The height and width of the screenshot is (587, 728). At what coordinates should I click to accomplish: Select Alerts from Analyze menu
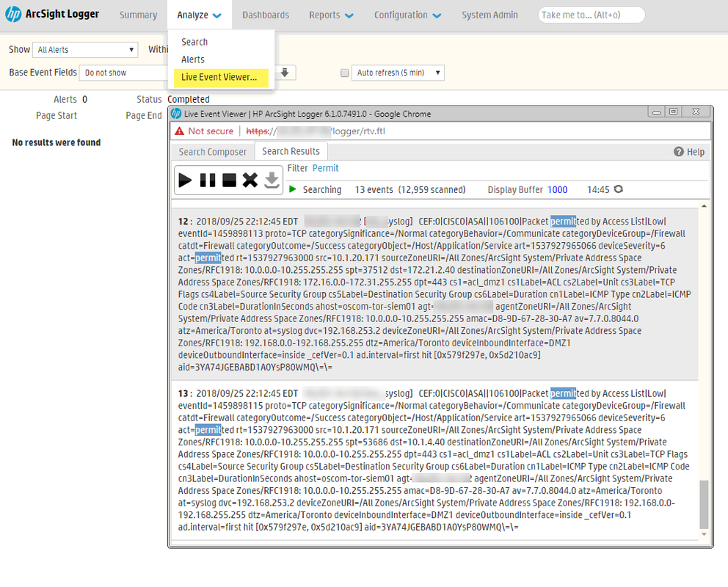[x=193, y=60]
